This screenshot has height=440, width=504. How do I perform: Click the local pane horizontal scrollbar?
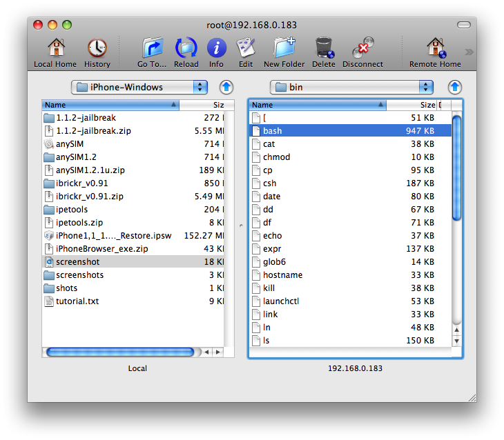119,352
